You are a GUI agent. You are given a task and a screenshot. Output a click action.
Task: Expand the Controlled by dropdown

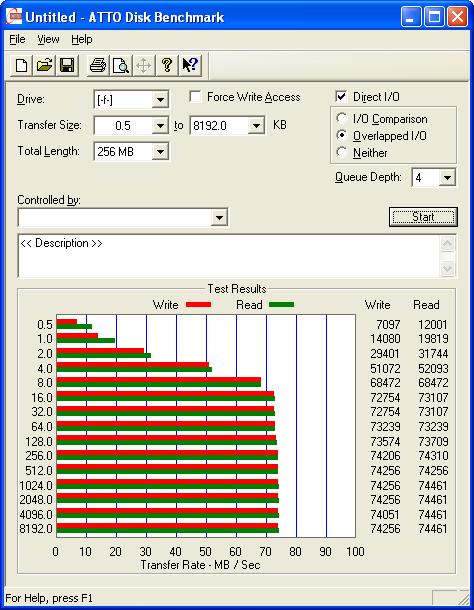pyautogui.click(x=219, y=217)
